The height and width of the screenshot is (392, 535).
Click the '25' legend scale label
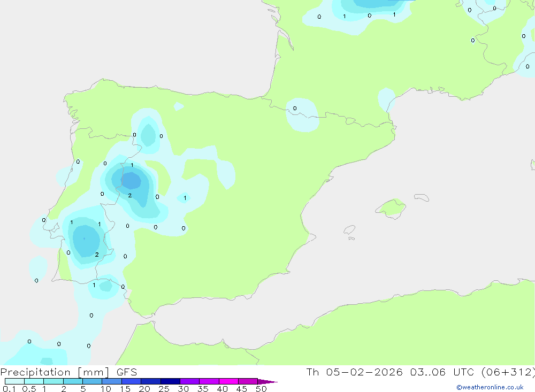point(164,389)
